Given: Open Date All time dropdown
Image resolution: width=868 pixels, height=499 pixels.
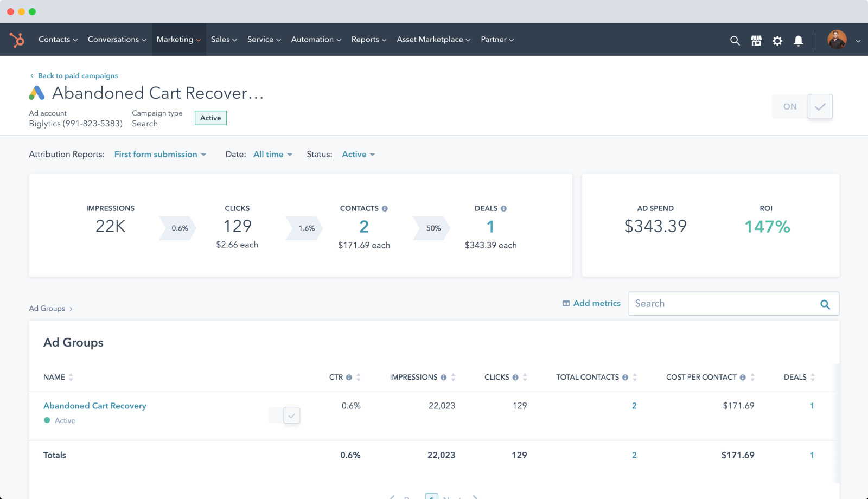Looking at the screenshot, I should tap(273, 155).
